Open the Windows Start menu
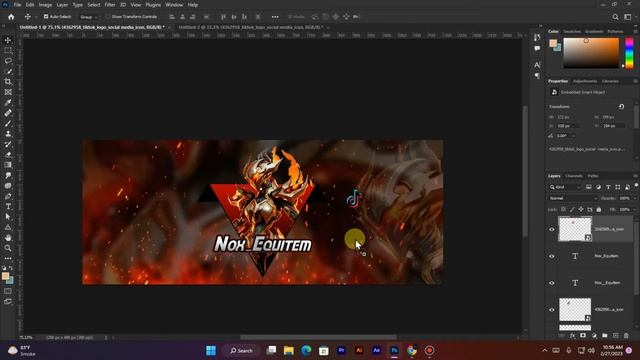Image resolution: width=640 pixels, height=360 pixels. coord(211,351)
